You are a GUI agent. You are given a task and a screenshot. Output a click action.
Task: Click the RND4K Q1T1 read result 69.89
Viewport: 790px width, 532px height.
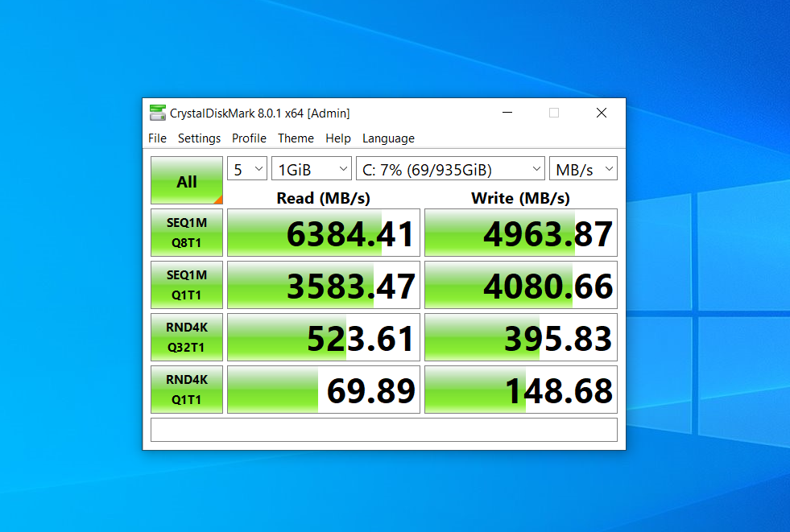[324, 390]
